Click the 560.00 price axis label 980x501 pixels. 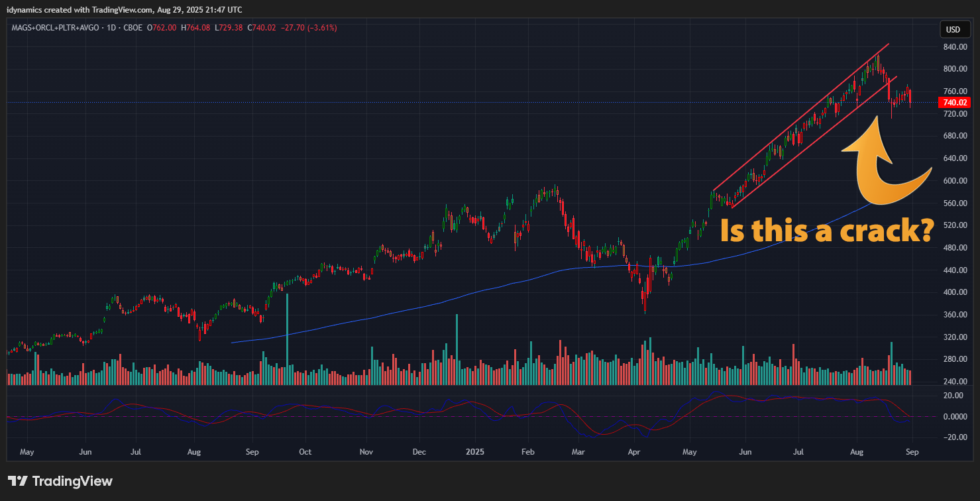(x=954, y=203)
